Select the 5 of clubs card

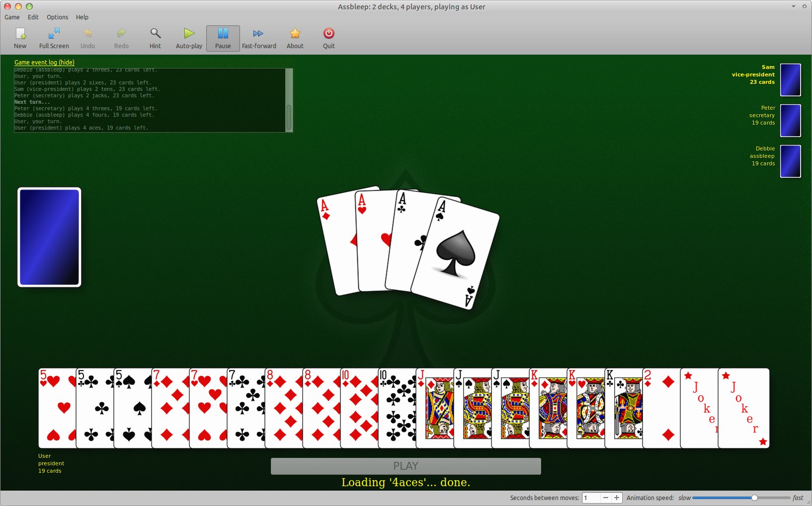(95, 408)
